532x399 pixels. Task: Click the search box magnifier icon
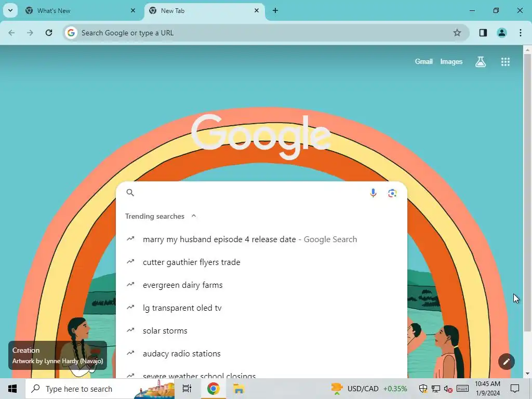130,193
